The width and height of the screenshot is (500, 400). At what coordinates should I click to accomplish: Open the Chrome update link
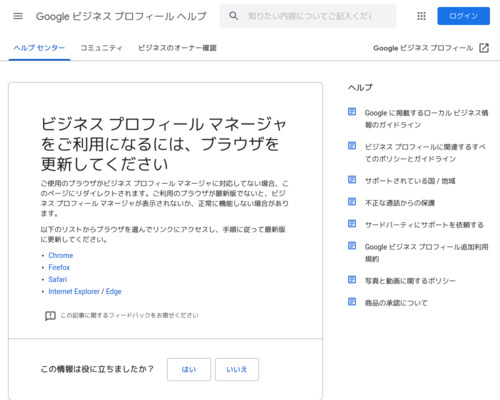pos(61,255)
